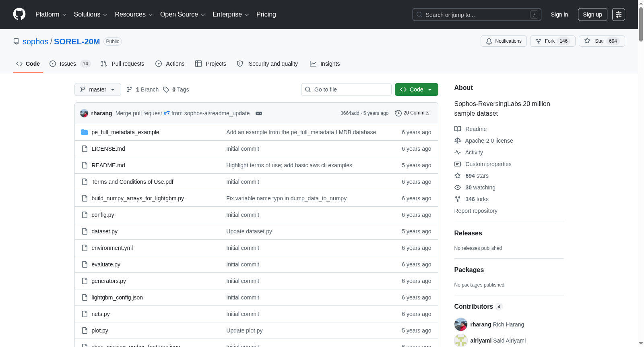Switch to the Insights tab

[x=325, y=64]
